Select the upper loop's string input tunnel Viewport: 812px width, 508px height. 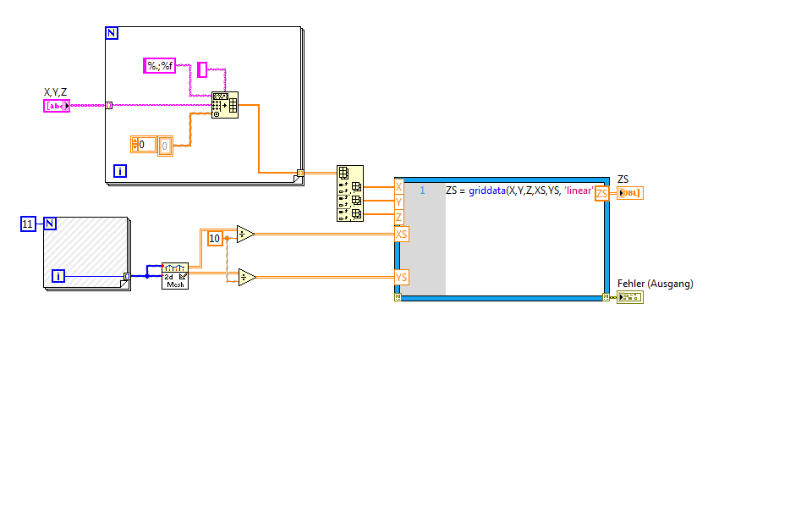(x=109, y=105)
